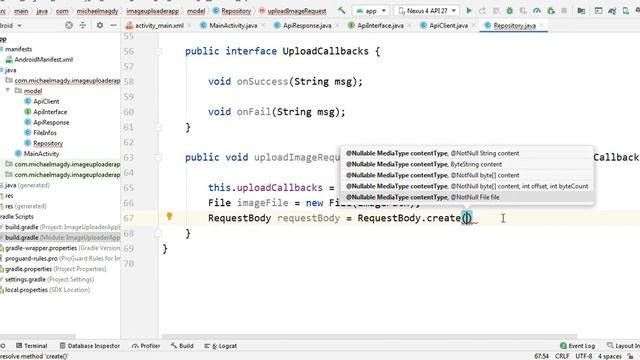
Task: Fold the uploadImageRequest method at line 63
Action: [158, 158]
